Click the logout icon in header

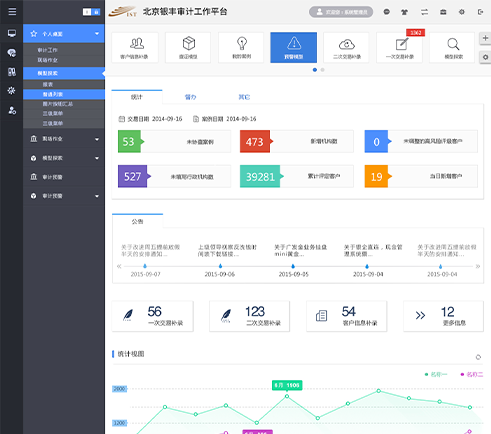click(480, 12)
